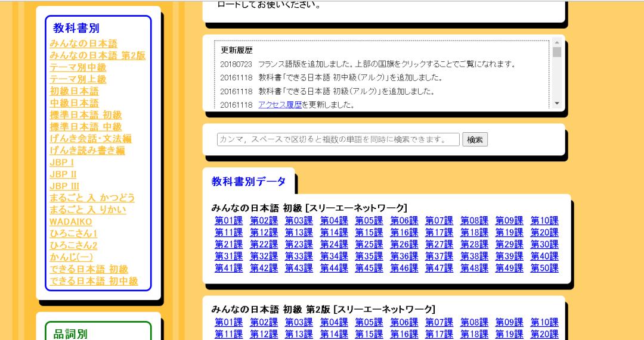Click the vocabulary search input field
Image resolution: width=644 pixels, height=340 pixels.
[x=338, y=139]
